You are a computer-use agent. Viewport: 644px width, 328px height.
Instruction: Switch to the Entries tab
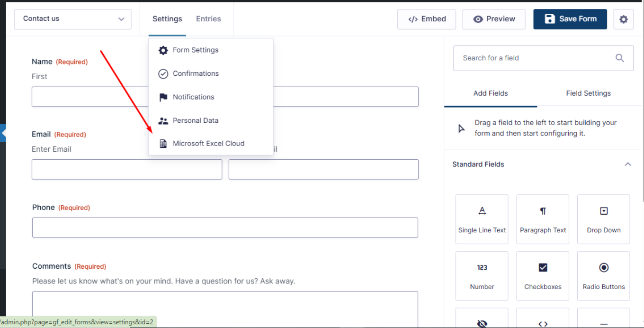click(208, 19)
